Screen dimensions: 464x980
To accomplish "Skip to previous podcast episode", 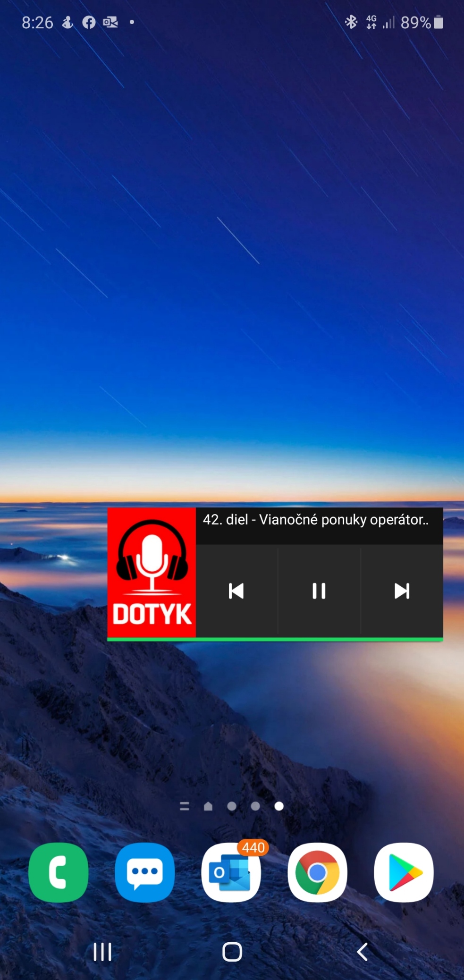I will (236, 591).
